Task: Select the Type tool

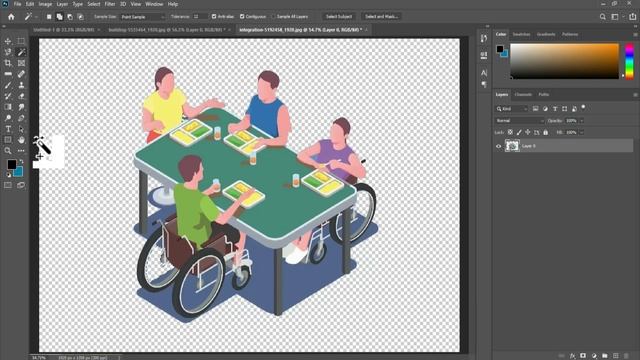Action: (8, 129)
